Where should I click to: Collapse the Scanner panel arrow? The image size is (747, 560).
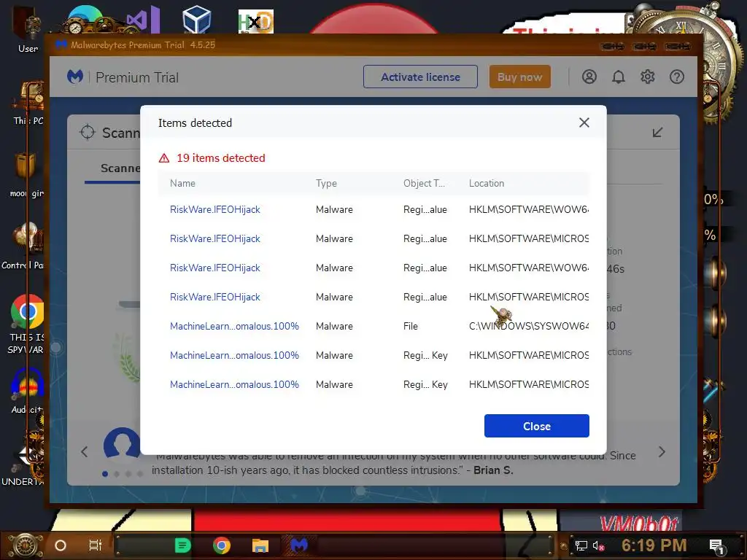tap(657, 133)
